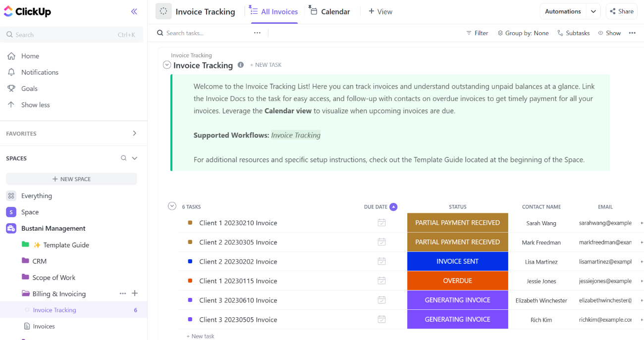
Task: Collapse the Invoice Tracking task list
Action: pyautogui.click(x=172, y=206)
